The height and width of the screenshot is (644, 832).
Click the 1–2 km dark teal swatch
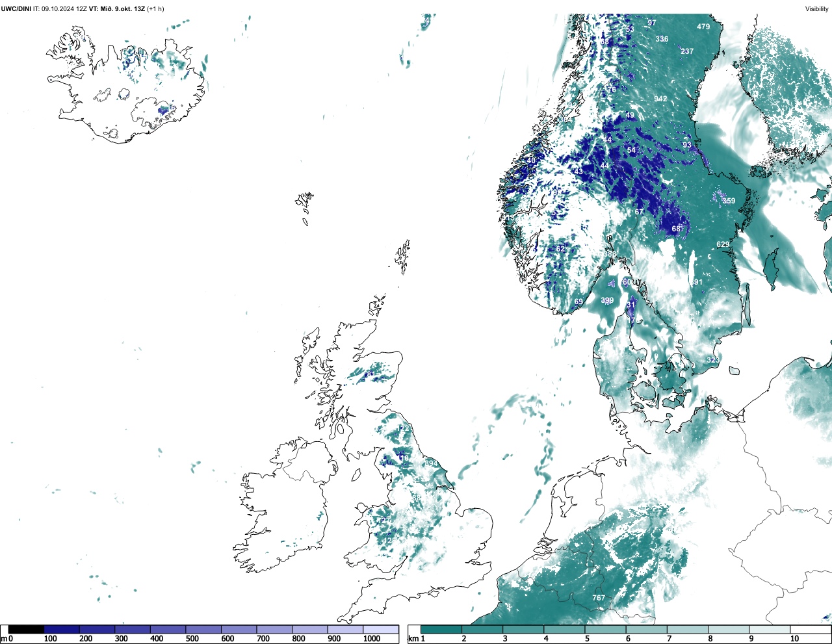[x=441, y=630]
